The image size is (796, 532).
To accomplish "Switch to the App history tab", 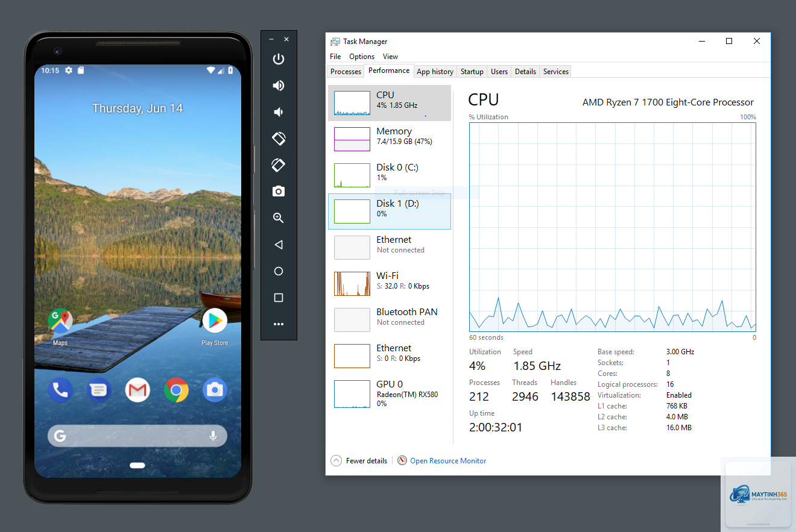I will click(435, 71).
